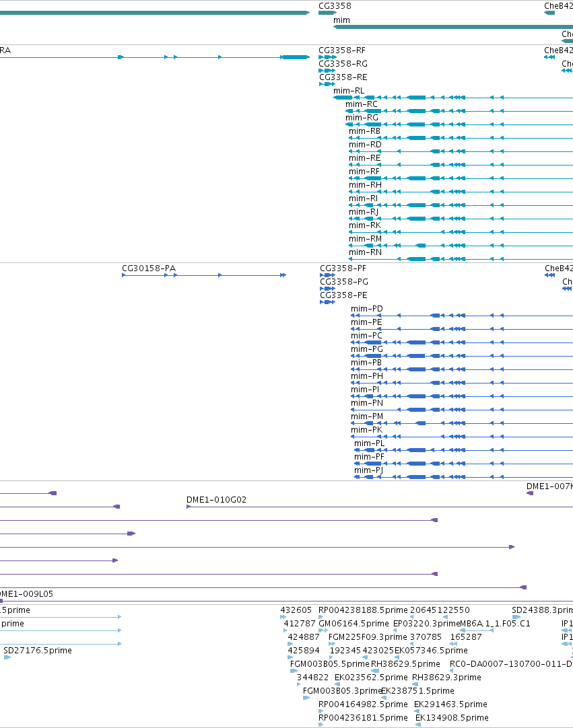Screen dimensions: 573x728
Task: Click the mim-PG protein label
Action: [x=367, y=349]
